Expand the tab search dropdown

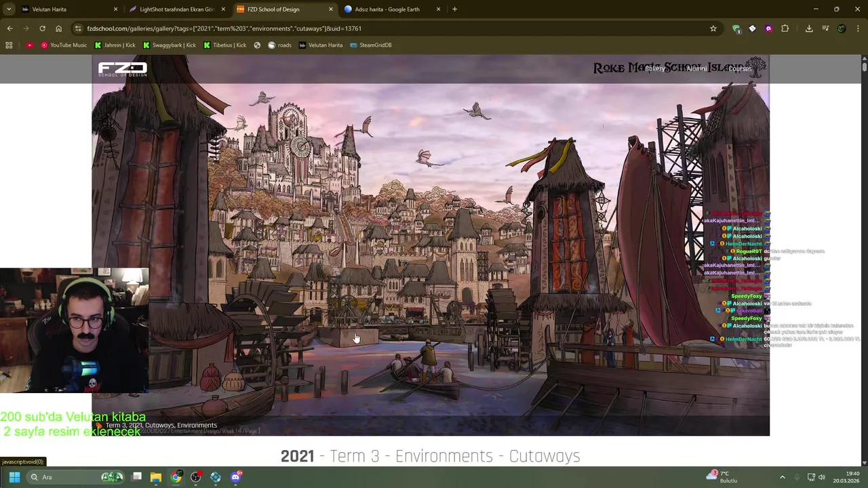click(8, 9)
